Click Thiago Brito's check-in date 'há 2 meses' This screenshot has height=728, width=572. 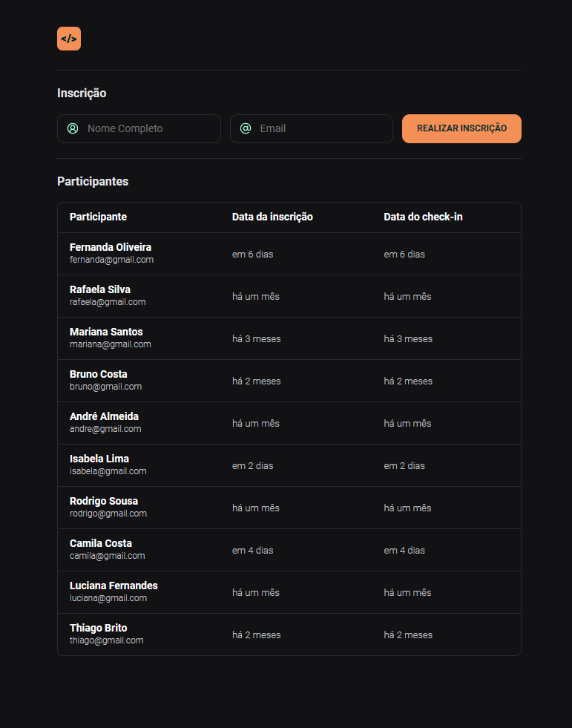pos(408,634)
